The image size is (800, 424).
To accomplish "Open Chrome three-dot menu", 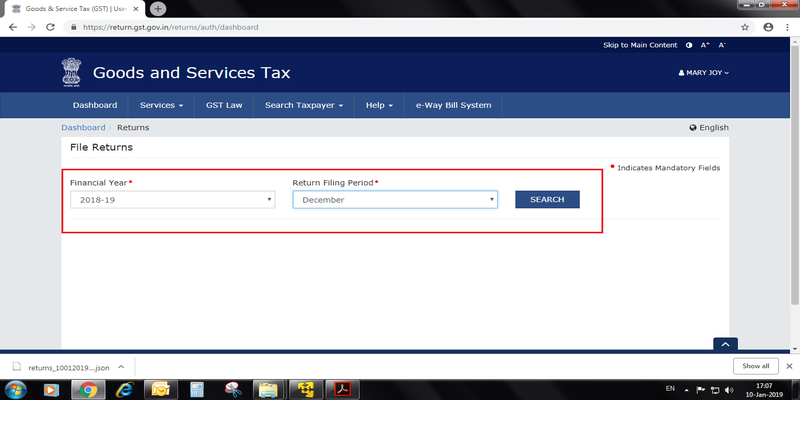I will click(x=786, y=27).
